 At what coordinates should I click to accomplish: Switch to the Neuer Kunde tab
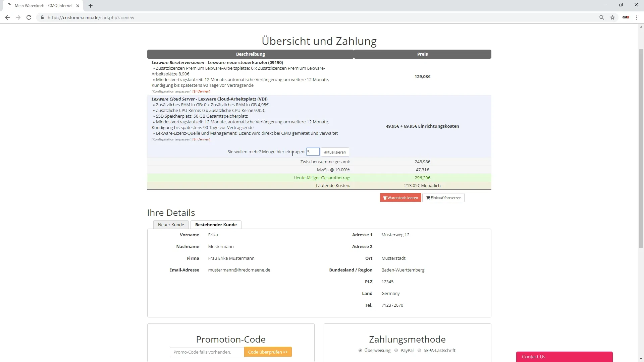pyautogui.click(x=171, y=225)
